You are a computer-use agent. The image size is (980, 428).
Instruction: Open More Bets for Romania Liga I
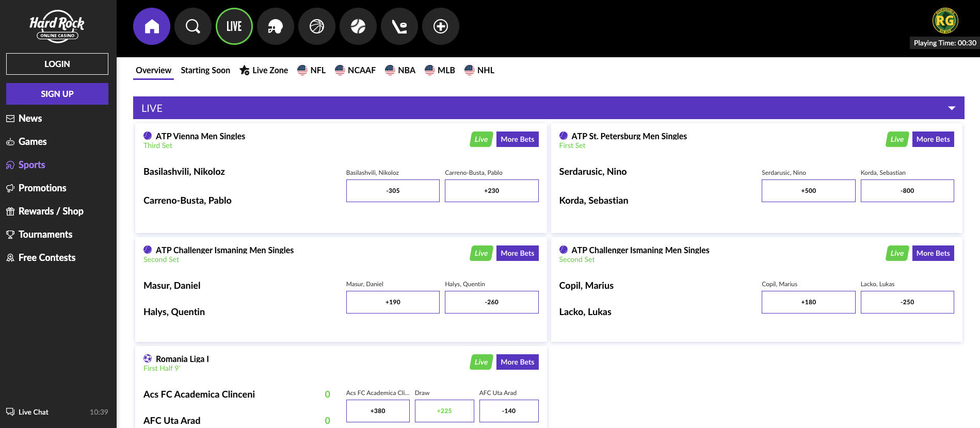pos(517,362)
